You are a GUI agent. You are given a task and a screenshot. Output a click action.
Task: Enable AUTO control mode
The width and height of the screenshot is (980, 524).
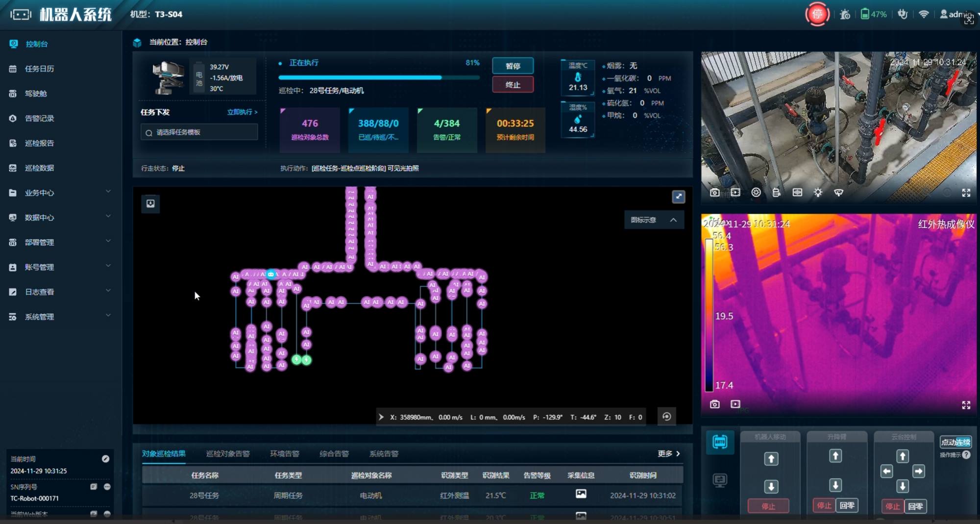(x=720, y=442)
